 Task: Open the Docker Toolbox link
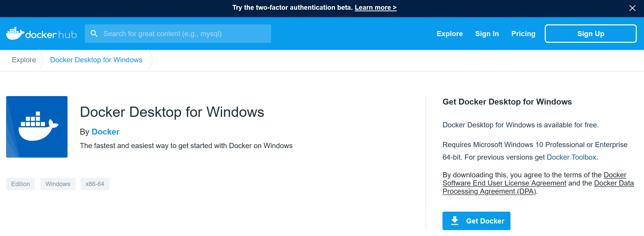click(571, 157)
